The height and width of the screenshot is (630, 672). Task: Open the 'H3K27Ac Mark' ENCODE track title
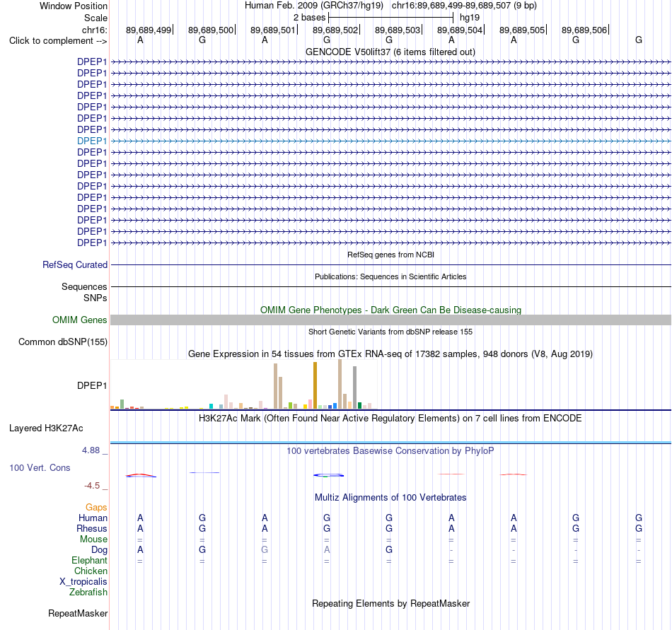(x=390, y=419)
